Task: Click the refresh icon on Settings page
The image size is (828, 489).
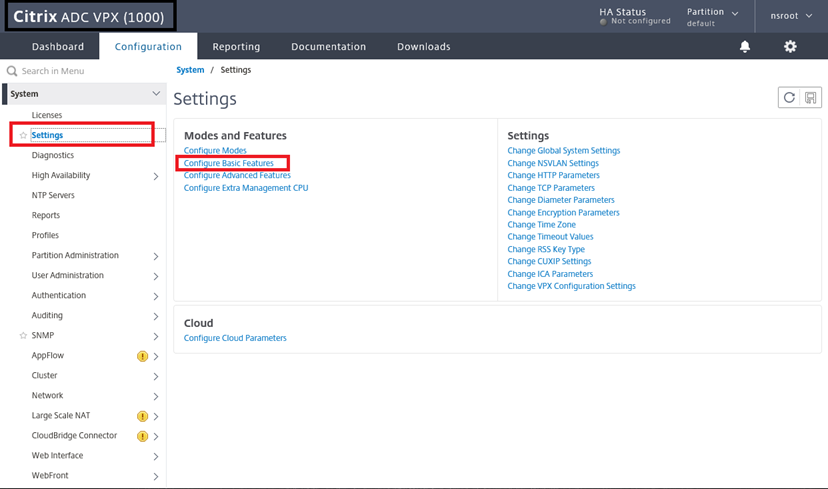Action: click(789, 98)
